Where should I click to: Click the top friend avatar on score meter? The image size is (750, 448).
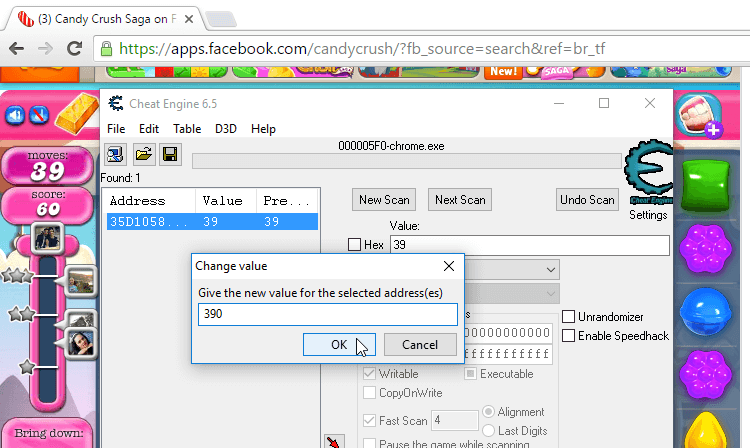(x=47, y=238)
